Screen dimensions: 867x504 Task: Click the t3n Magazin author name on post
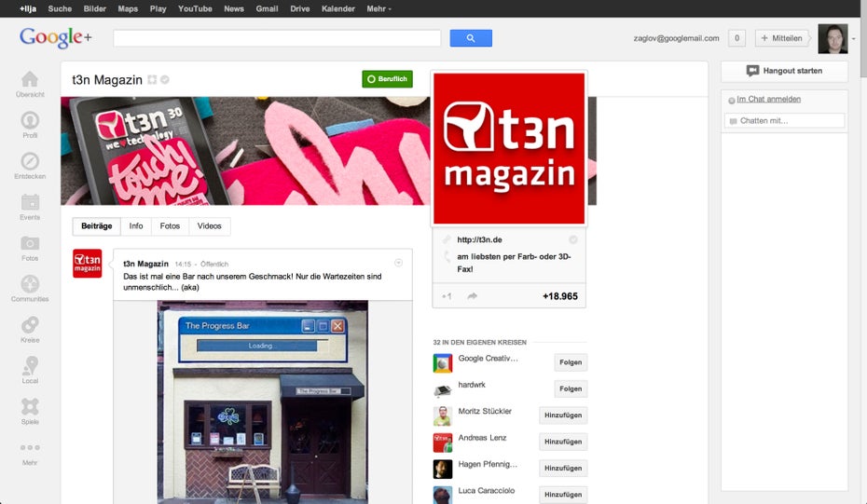pyautogui.click(x=145, y=264)
